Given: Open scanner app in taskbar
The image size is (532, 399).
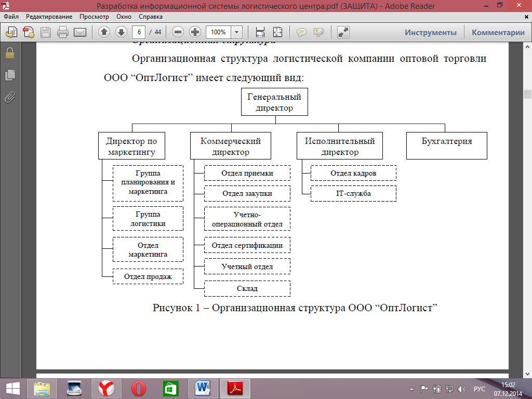Looking at the screenshot, I should [x=74, y=389].
